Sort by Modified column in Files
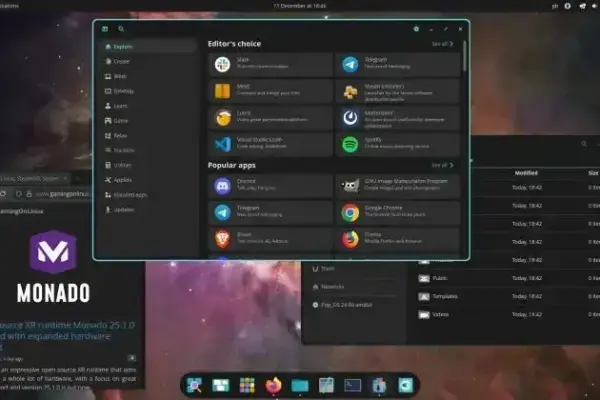 (x=526, y=173)
